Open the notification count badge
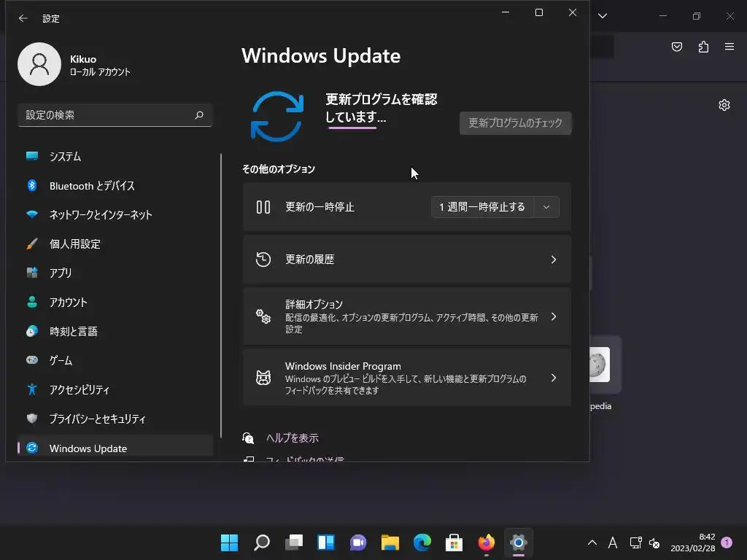The height and width of the screenshot is (560, 747). point(727,542)
